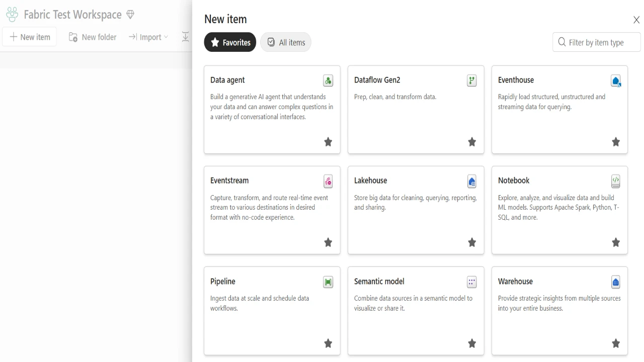Image resolution: width=644 pixels, height=362 pixels.
Task: Click 'Ingest data at scale' Pipeline description
Action: tap(260, 303)
